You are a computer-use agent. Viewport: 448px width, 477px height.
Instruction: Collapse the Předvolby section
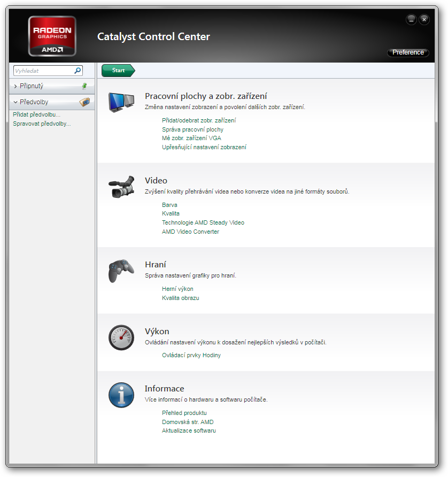point(16,102)
